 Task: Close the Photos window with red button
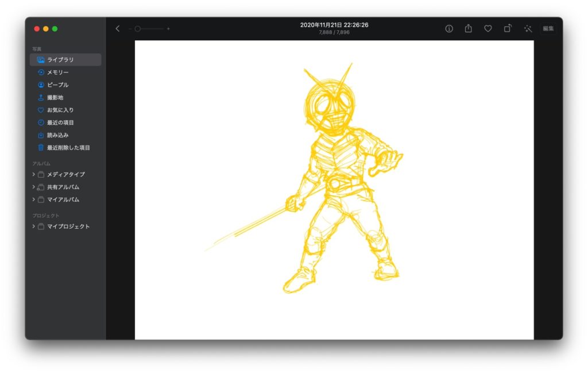tap(37, 29)
